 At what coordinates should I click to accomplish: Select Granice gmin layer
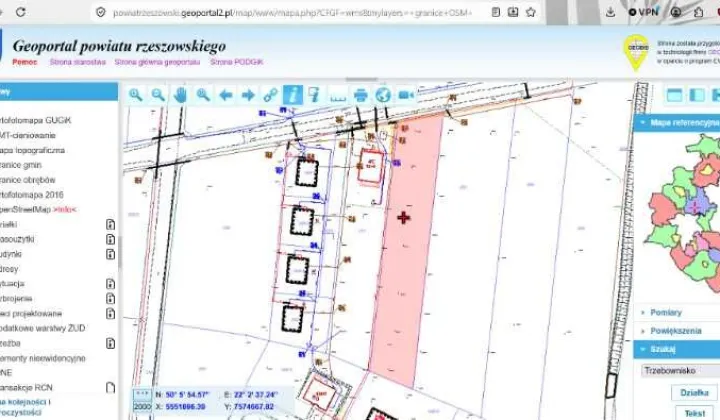pos(21,165)
